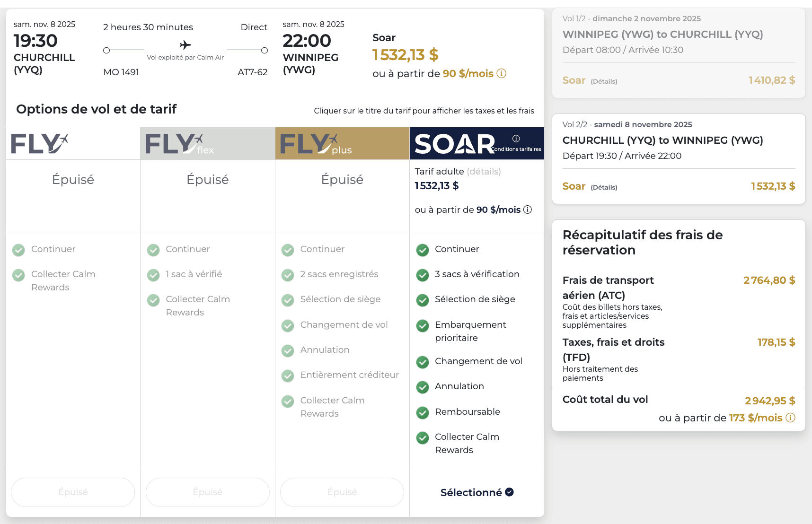This screenshot has height=524, width=812.
Task: Click the 19:30 departure time
Action: coord(35,41)
